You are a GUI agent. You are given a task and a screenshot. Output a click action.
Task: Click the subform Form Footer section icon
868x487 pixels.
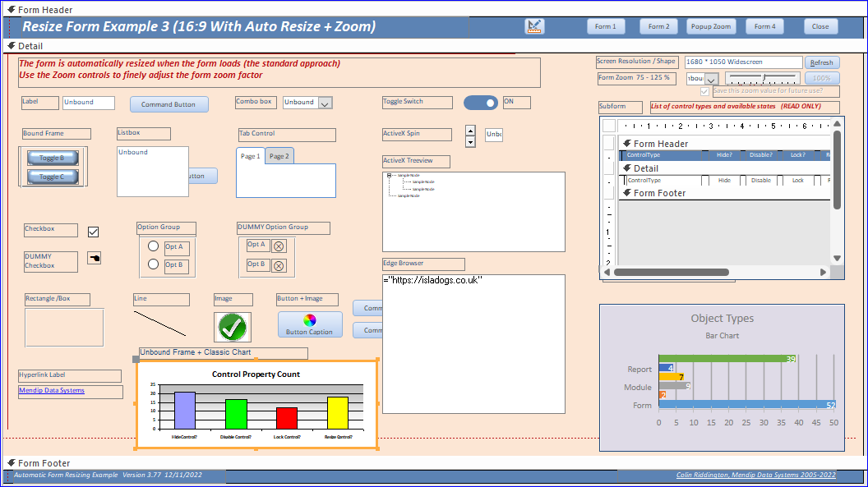[626, 192]
